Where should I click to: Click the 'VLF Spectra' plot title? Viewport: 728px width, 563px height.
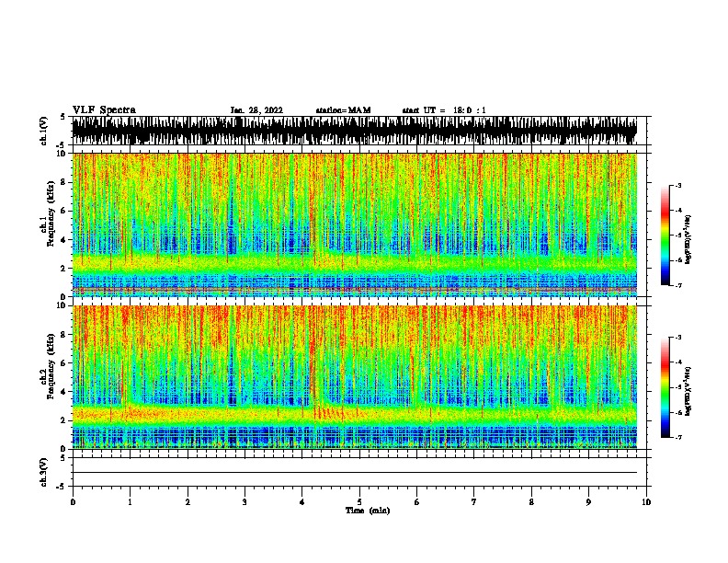click(x=104, y=109)
